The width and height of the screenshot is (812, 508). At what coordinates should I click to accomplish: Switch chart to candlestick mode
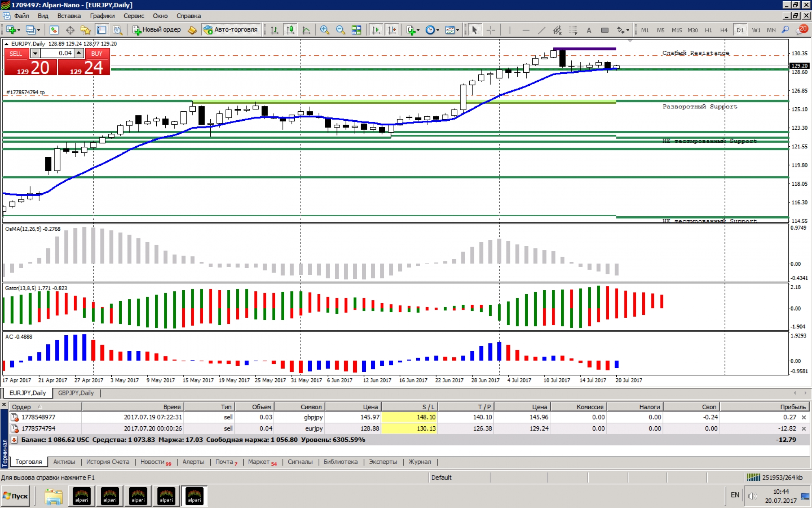coord(290,30)
